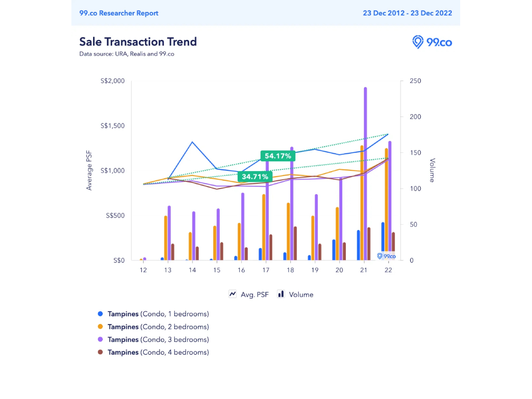Toggle the Volume legend label
The height and width of the screenshot is (399, 532).
pos(301,294)
